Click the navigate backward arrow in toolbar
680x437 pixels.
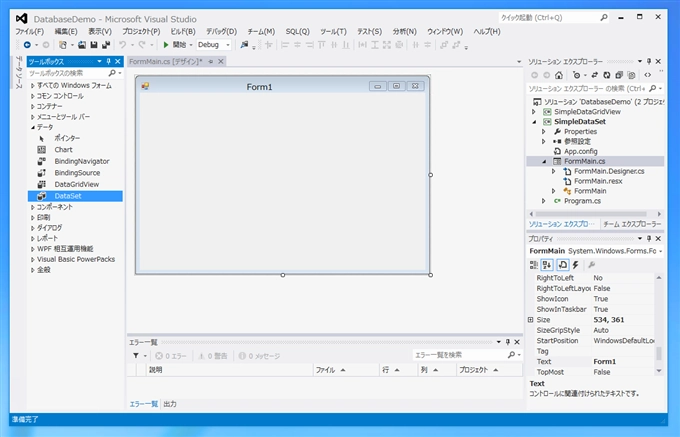pyautogui.click(x=27, y=45)
